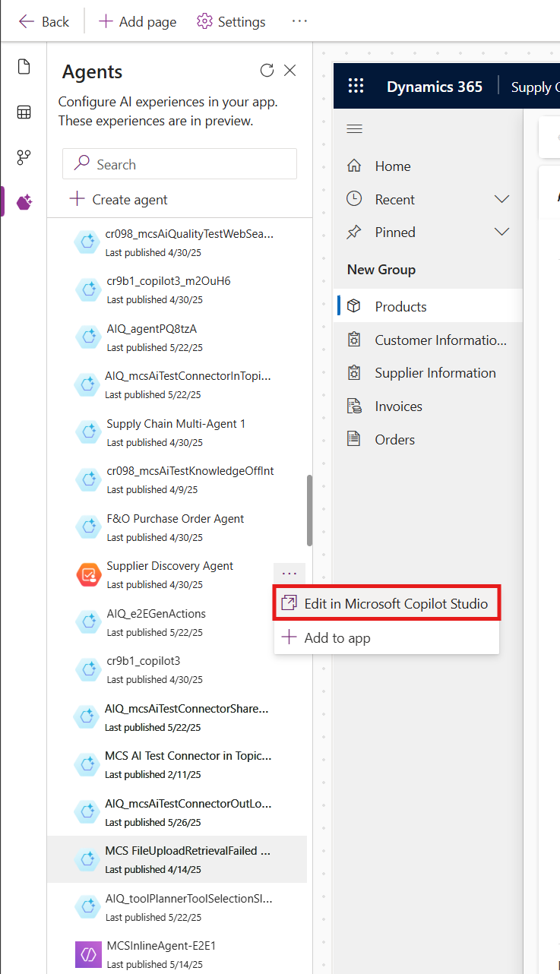
Task: Click the Agents list scrollbar thumb
Action: tap(309, 510)
